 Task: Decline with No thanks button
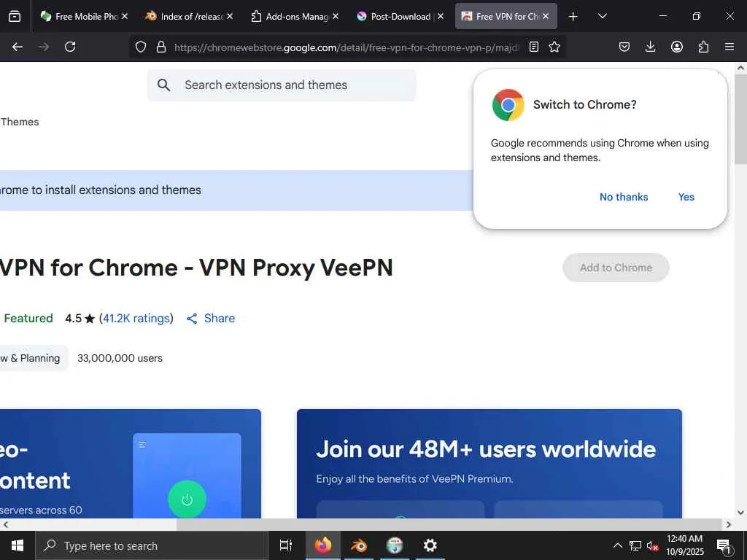624,197
